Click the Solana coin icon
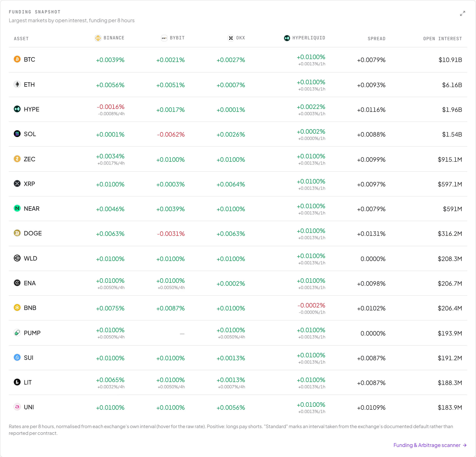The height and width of the screenshot is (457, 476). [x=17, y=134]
